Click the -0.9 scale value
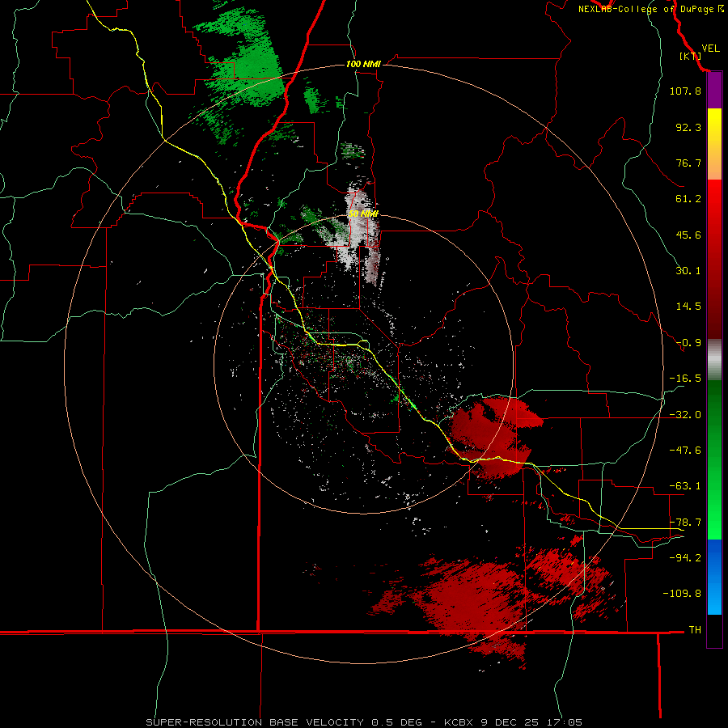Image resolution: width=728 pixels, height=728 pixels. pos(688,343)
